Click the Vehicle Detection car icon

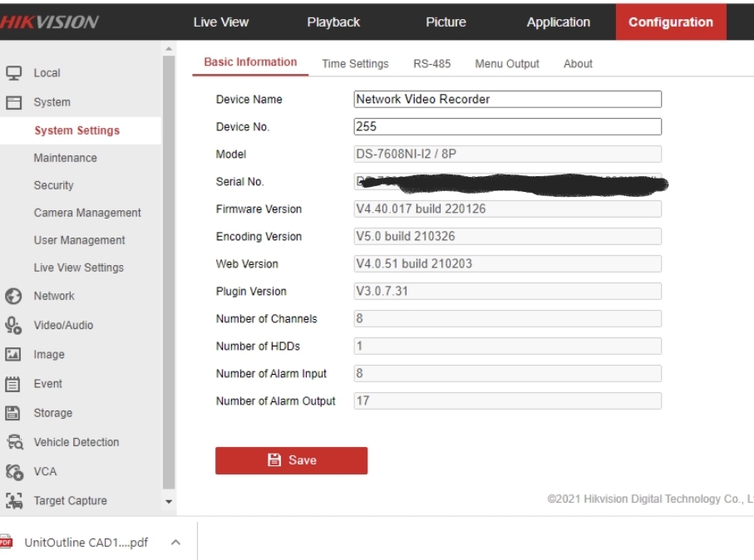[13, 442]
